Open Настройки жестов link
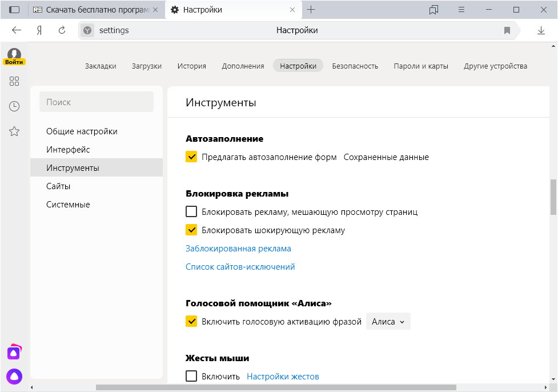The width and height of the screenshot is (558, 392). pyautogui.click(x=283, y=377)
